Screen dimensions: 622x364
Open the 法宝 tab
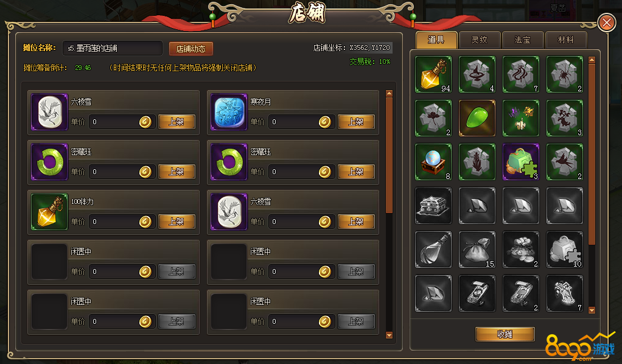[522, 40]
